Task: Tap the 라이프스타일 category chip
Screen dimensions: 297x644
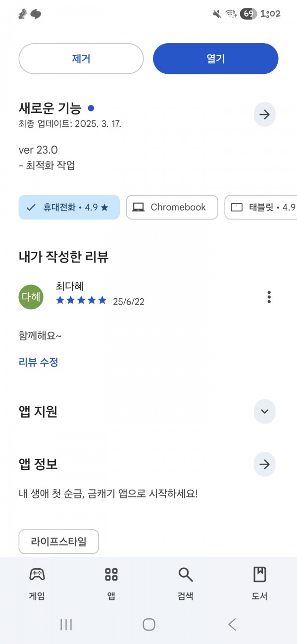Action: (x=59, y=541)
